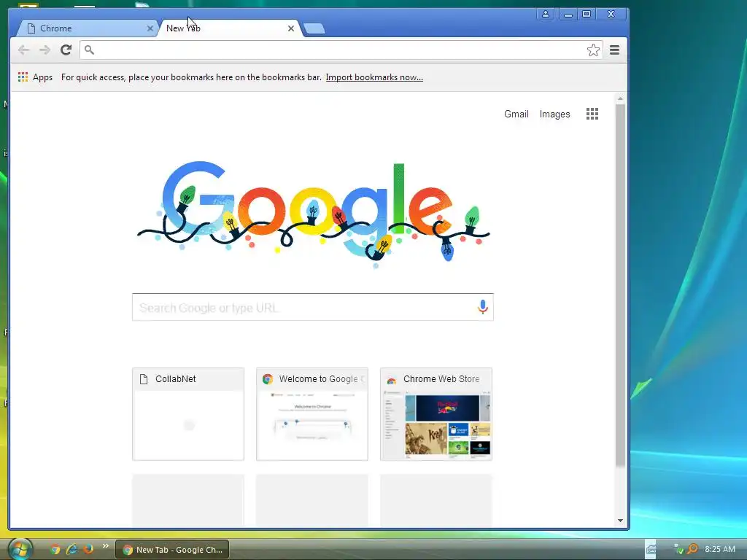Viewport: 747px width, 560px height.
Task: Launch Chrome from the quick launch bar
Action: tap(55, 549)
